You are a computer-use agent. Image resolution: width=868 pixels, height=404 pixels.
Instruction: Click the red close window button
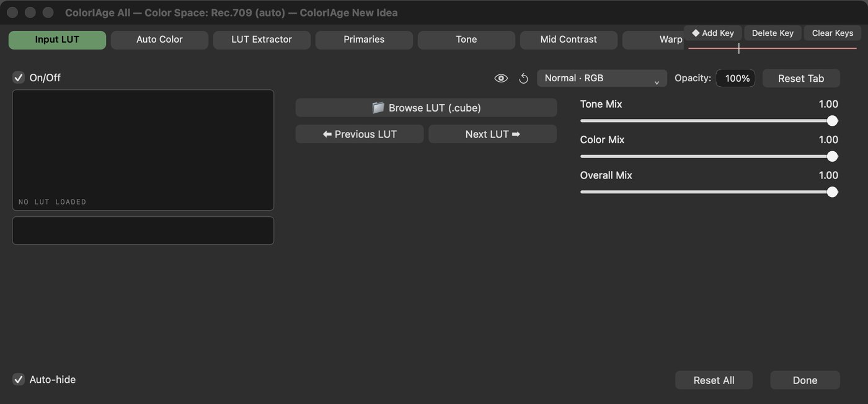pyautogui.click(x=12, y=12)
